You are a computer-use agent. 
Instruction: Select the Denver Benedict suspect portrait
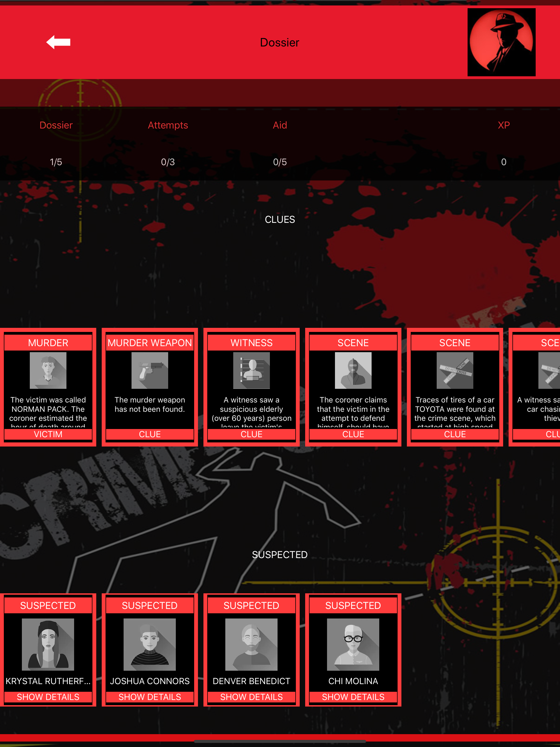[251, 644]
